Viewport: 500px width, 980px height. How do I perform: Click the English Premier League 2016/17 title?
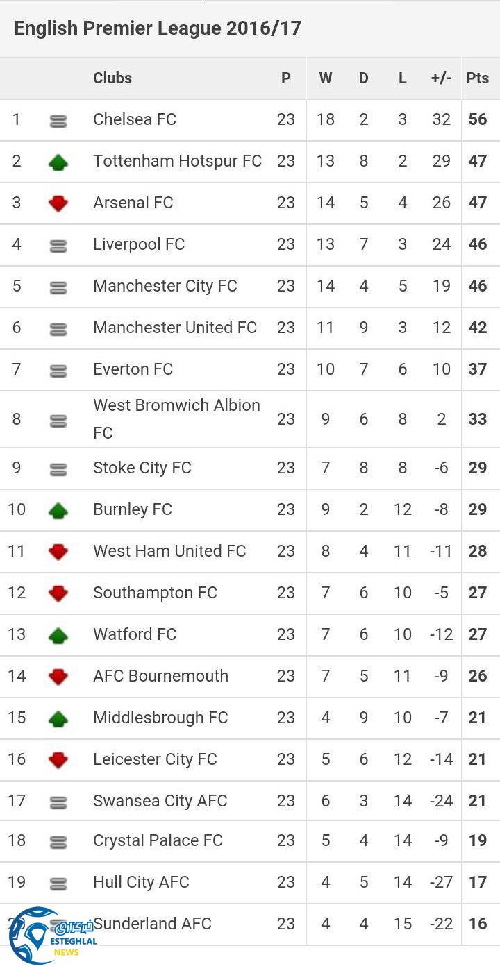click(x=158, y=28)
